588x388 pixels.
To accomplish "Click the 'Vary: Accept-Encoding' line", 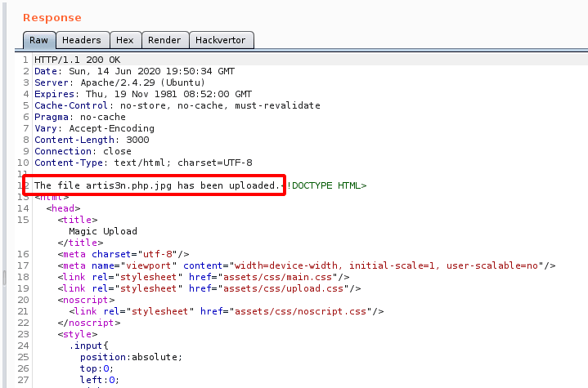I will click(x=95, y=128).
